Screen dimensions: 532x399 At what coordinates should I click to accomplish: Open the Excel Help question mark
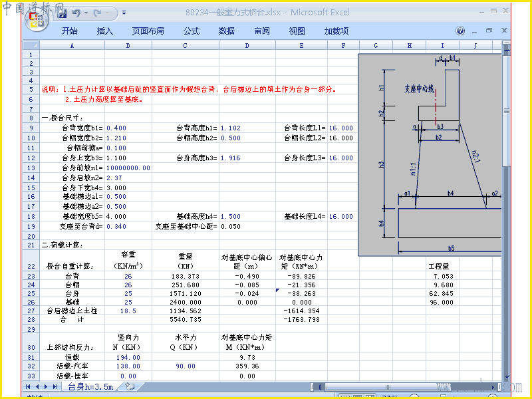click(x=460, y=31)
